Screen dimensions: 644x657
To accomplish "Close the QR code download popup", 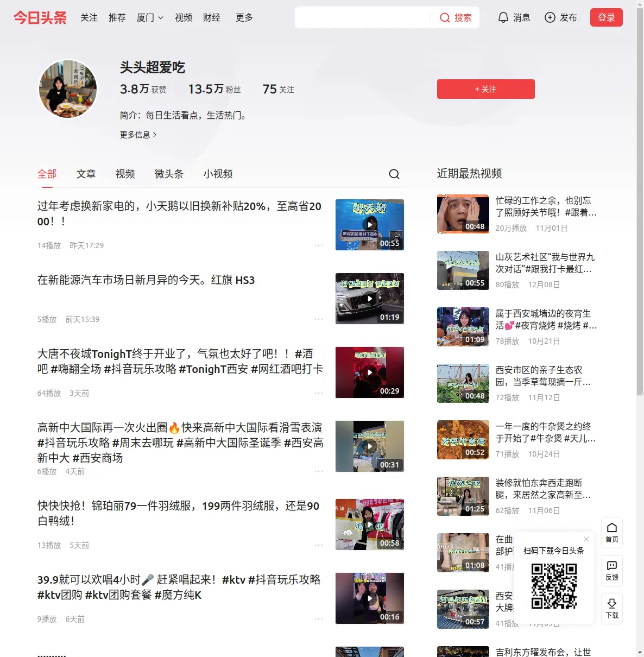I will click(586, 539).
